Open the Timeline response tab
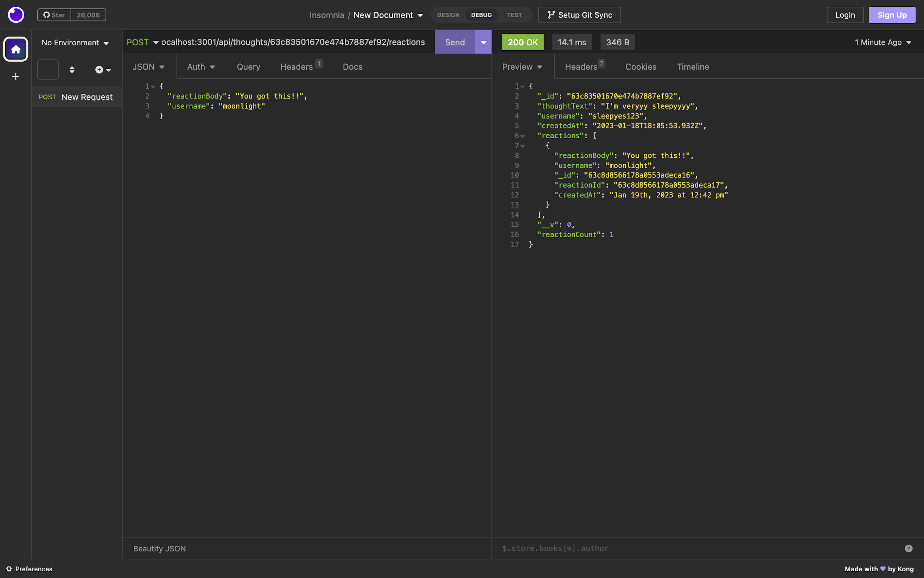This screenshot has width=924, height=578. coord(693,67)
